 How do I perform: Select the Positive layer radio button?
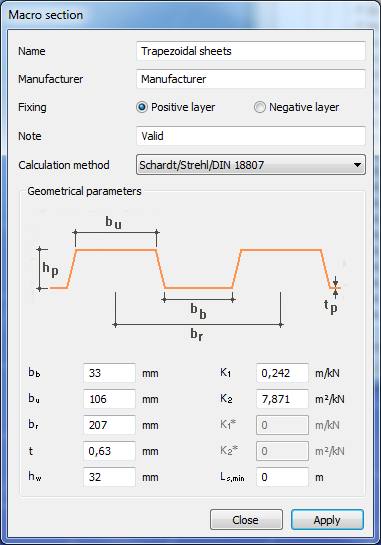(142, 107)
